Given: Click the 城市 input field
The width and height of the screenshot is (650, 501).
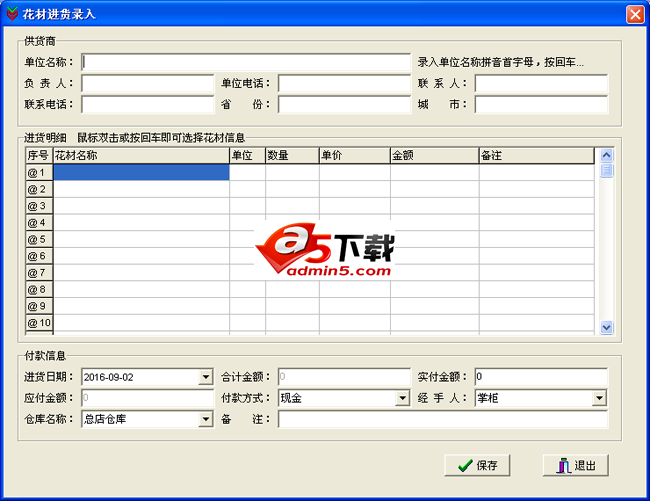Looking at the screenshot, I should [541, 104].
